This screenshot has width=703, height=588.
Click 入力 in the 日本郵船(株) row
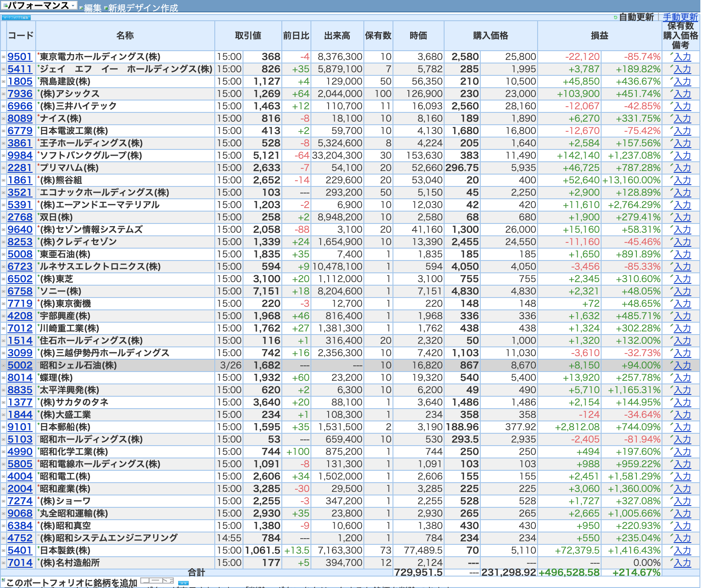point(682,427)
